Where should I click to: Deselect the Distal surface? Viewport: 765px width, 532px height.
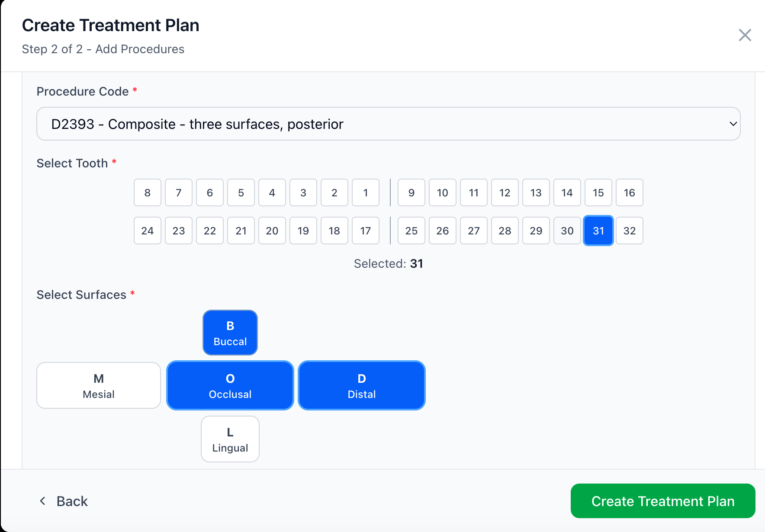[x=361, y=385]
